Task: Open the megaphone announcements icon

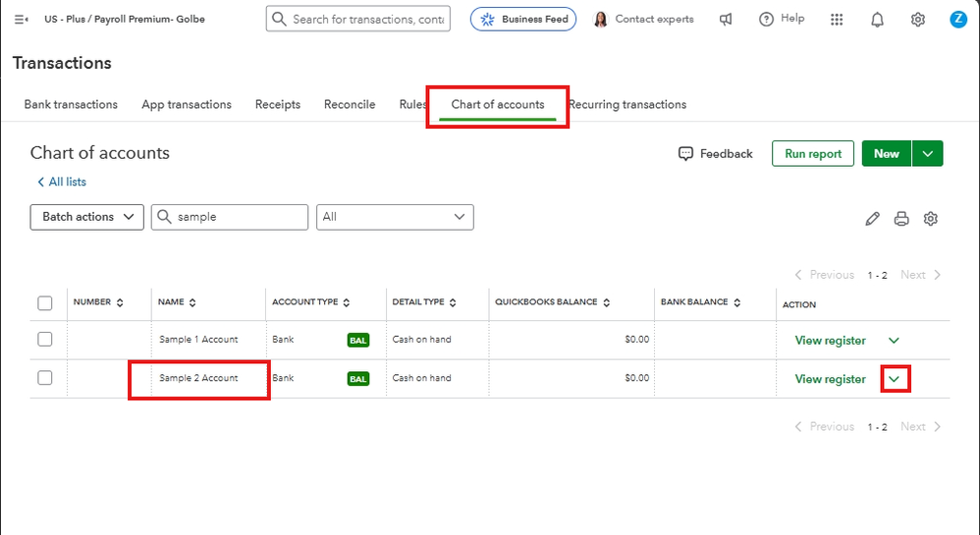Action: [x=726, y=20]
